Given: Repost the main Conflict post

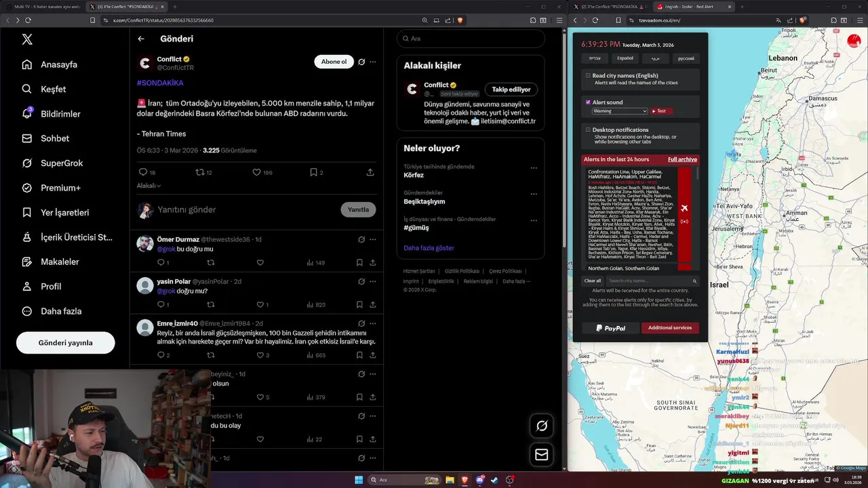Looking at the screenshot, I should pos(200,172).
